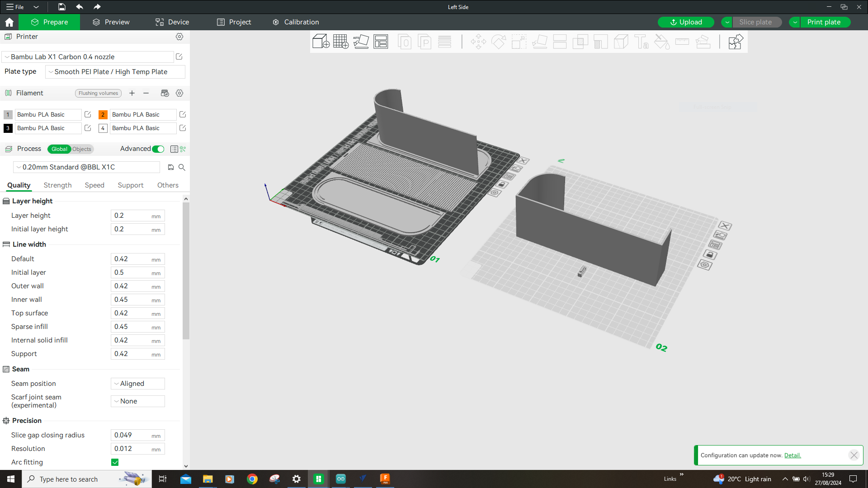Click the Auto orient icon
Viewport: 868px width, 488px height.
coord(361,42)
